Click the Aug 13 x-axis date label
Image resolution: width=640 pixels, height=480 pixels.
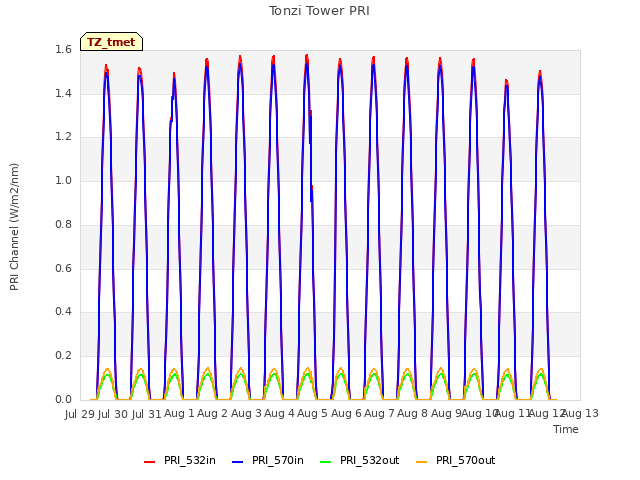click(x=581, y=414)
